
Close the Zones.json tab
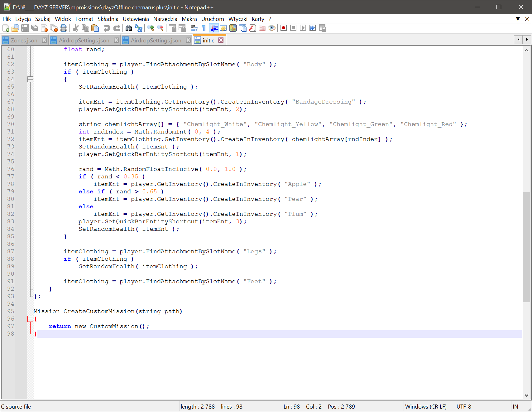tap(44, 40)
